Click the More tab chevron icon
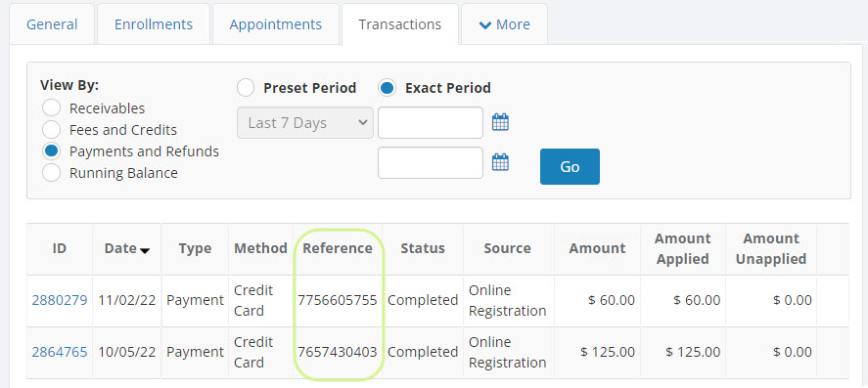 485,24
